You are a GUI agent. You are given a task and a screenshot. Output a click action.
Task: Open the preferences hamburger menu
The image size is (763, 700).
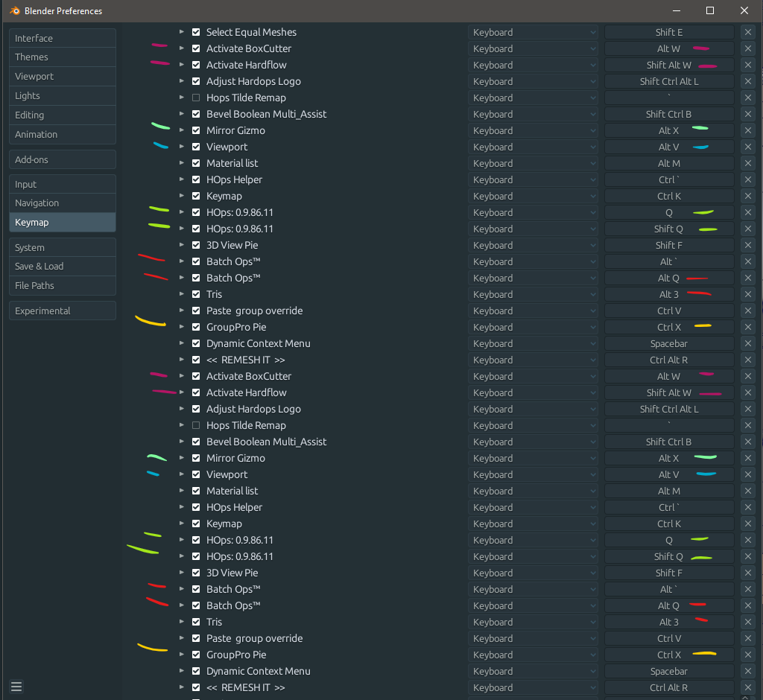[x=16, y=687]
